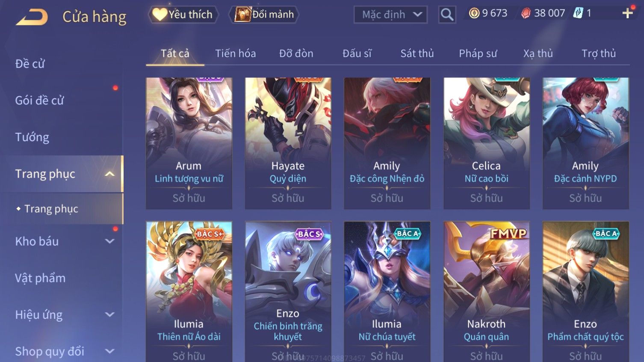644x362 pixels.
Task: Expand the Hiệu ứng sidebar section
Action: click(110, 315)
